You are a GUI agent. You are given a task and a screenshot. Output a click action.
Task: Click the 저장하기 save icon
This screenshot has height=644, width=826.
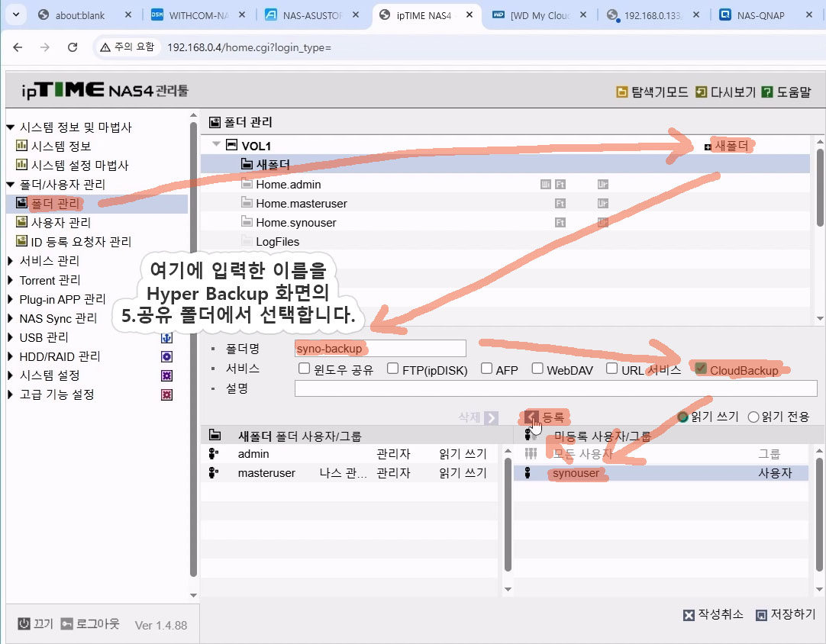(x=760, y=615)
